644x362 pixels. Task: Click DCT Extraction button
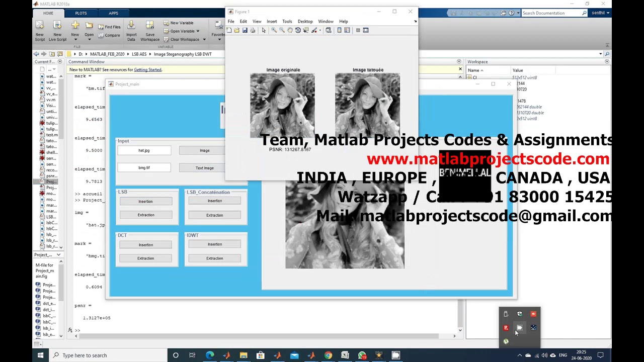pos(145,258)
